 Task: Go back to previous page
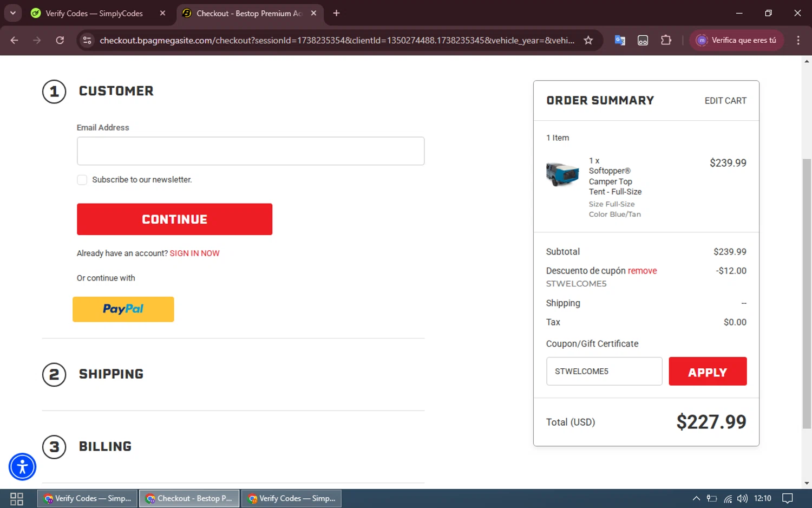tap(14, 40)
